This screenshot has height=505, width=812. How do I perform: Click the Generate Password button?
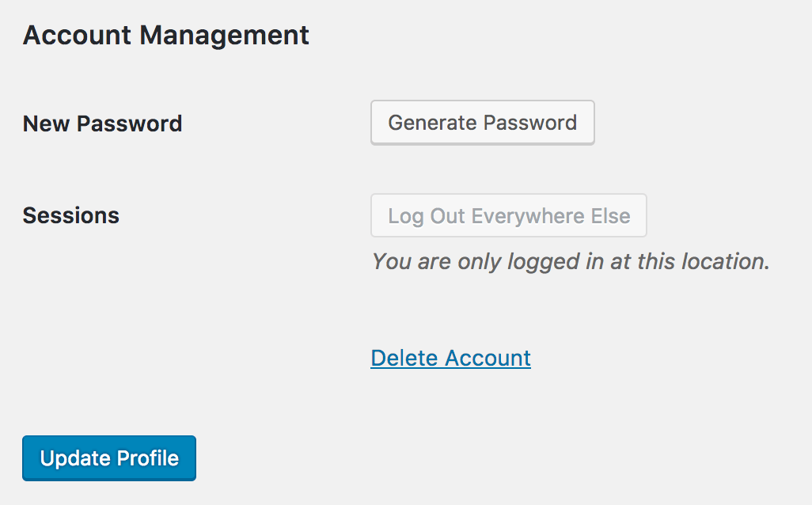click(x=482, y=123)
